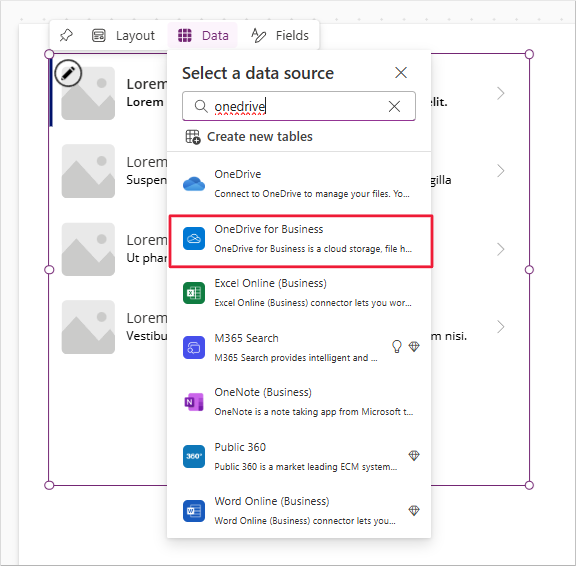The width and height of the screenshot is (576, 566).
Task: Click the magnifier search icon
Action: (201, 106)
